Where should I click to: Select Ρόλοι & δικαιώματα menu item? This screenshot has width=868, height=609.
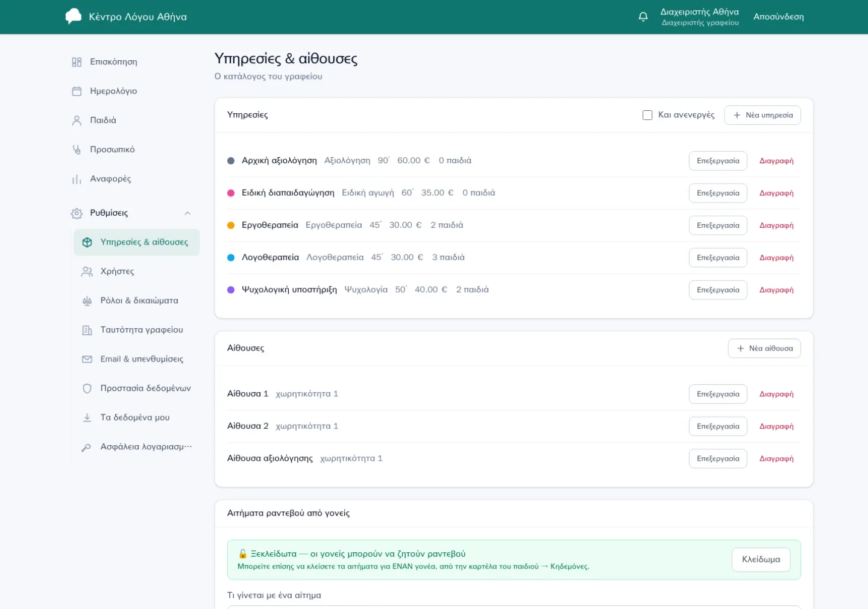pos(137,301)
